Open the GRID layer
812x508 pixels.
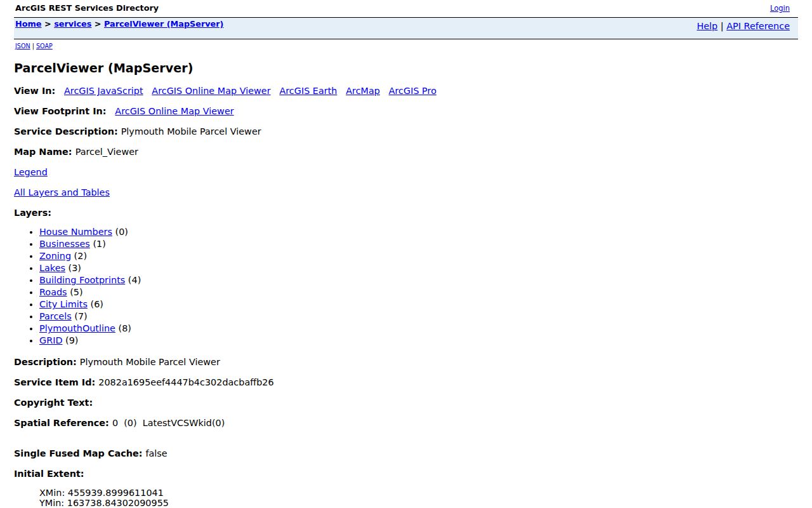pyautogui.click(x=51, y=340)
